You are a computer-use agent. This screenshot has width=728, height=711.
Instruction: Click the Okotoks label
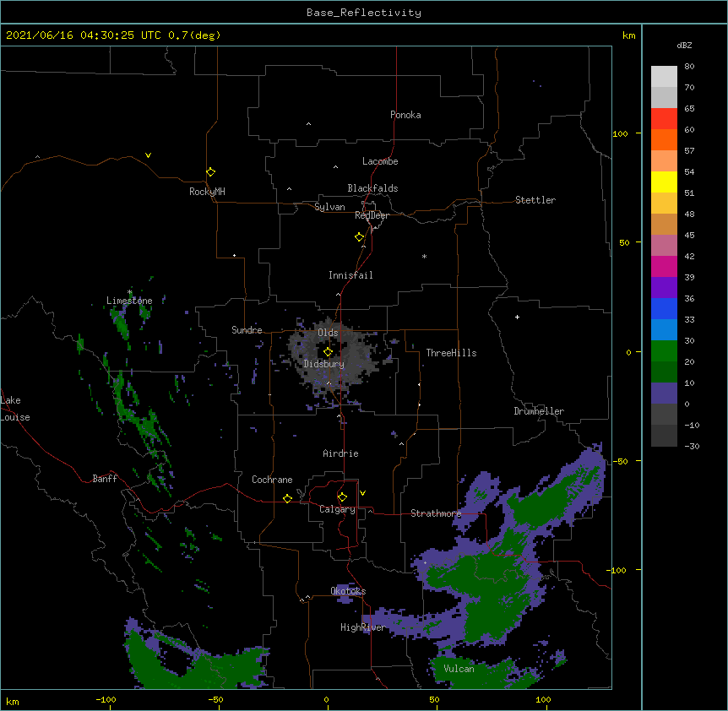tap(348, 591)
